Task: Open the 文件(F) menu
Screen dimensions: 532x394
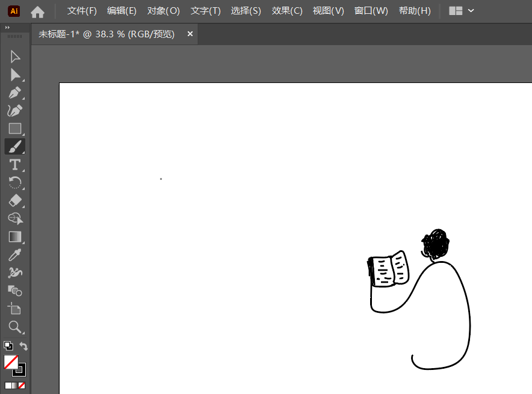Action: (x=82, y=11)
